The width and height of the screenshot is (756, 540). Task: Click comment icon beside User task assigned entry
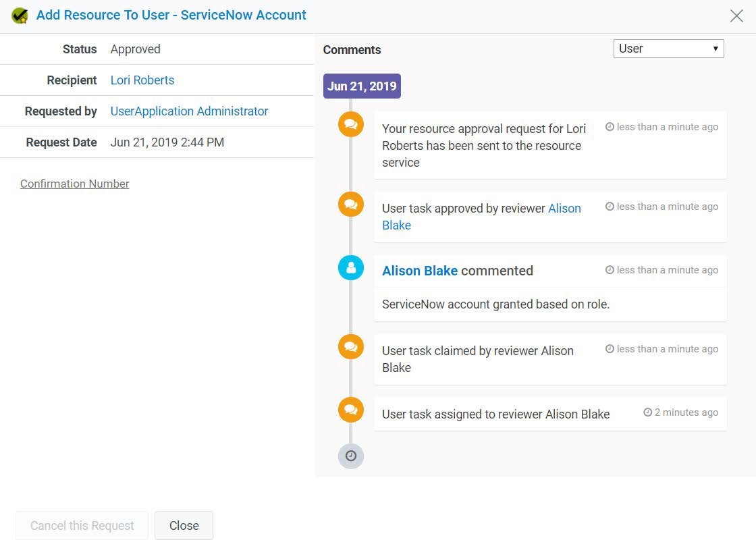[351, 410]
